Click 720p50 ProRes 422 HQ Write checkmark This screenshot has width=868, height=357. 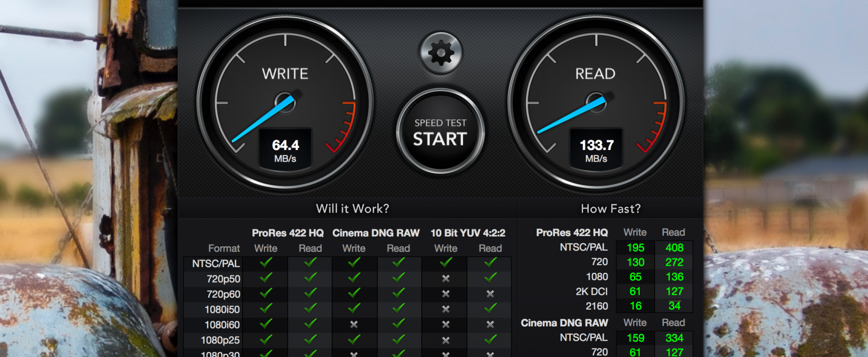coord(266,278)
